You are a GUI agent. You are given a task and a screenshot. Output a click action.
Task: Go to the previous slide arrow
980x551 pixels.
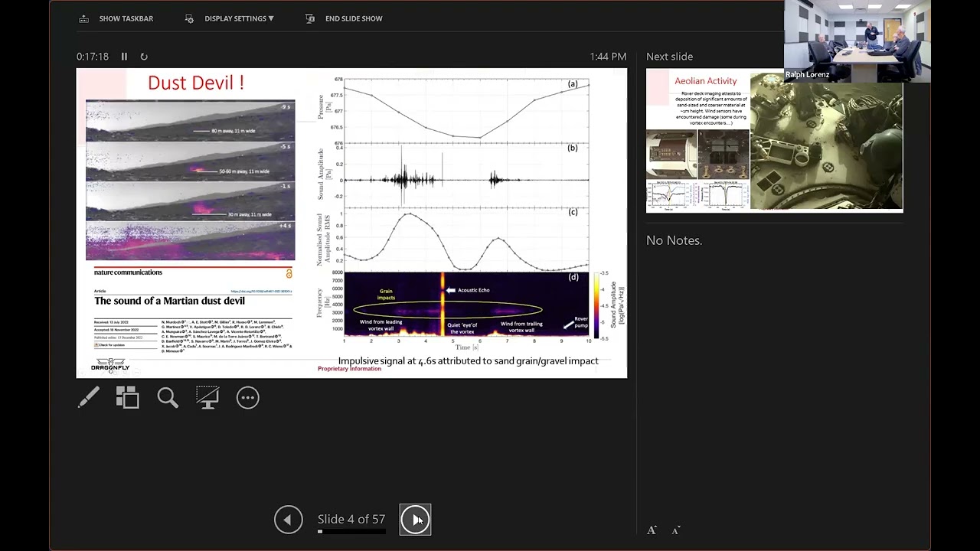289,520
